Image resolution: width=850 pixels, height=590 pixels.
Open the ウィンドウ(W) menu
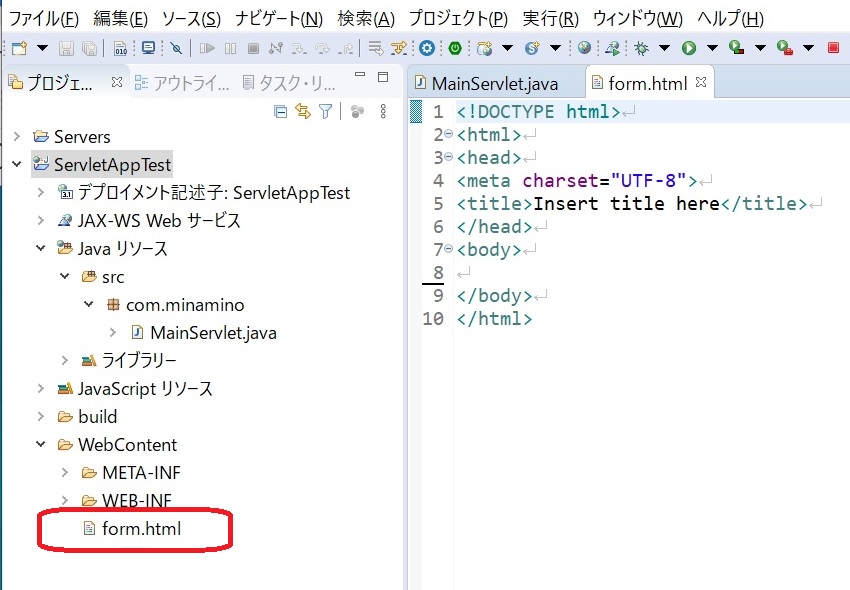pos(638,19)
